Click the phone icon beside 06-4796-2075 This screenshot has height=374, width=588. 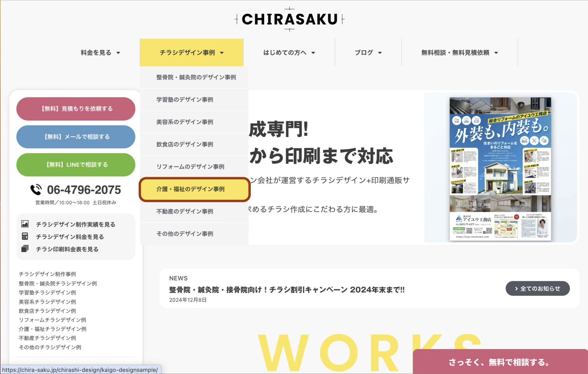36,189
